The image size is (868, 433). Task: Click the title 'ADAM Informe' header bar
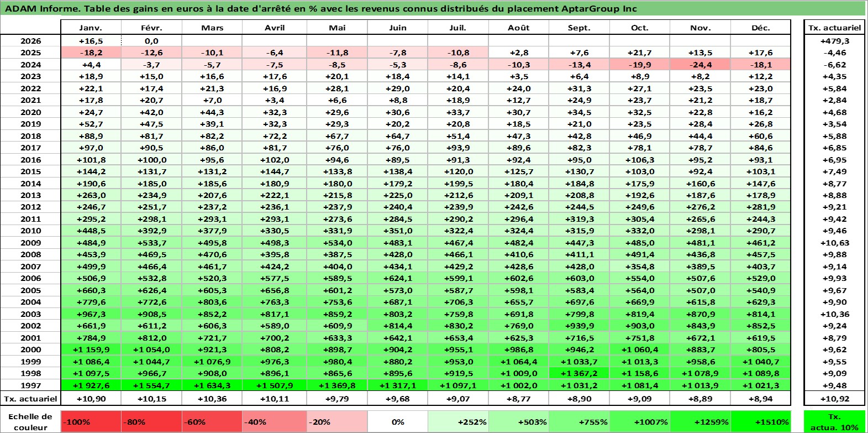click(434, 8)
